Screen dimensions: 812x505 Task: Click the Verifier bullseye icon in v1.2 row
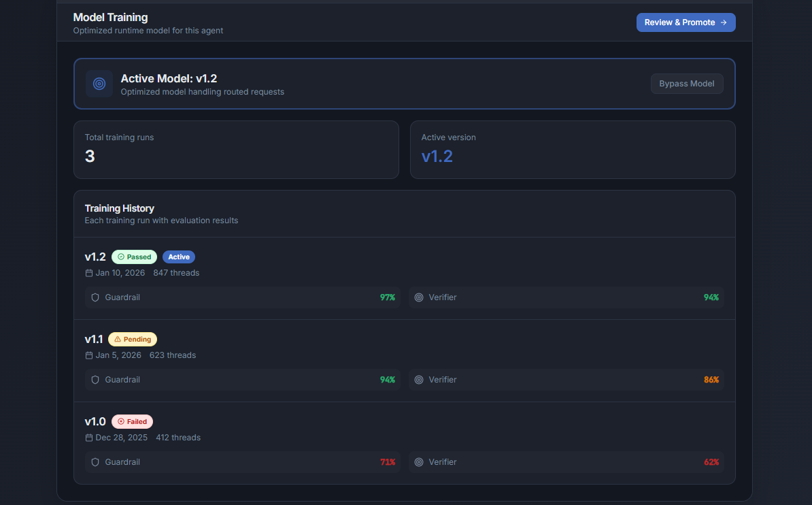418,297
